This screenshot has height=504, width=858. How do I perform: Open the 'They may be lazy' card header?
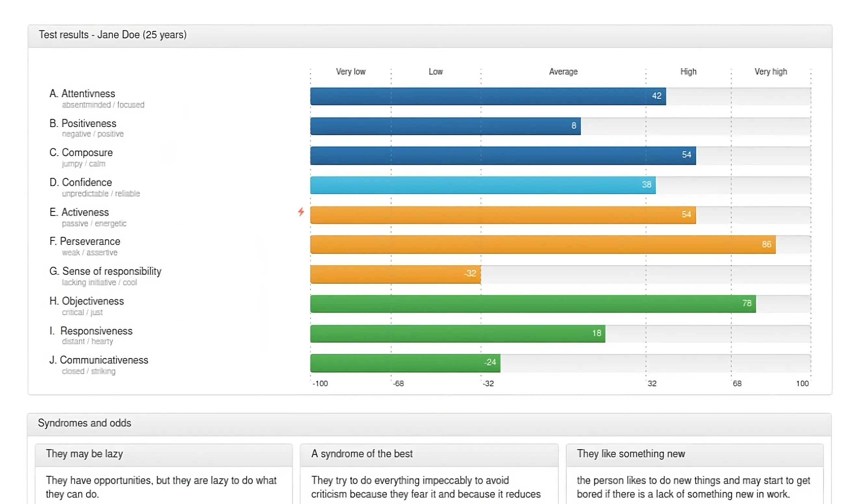(x=84, y=454)
